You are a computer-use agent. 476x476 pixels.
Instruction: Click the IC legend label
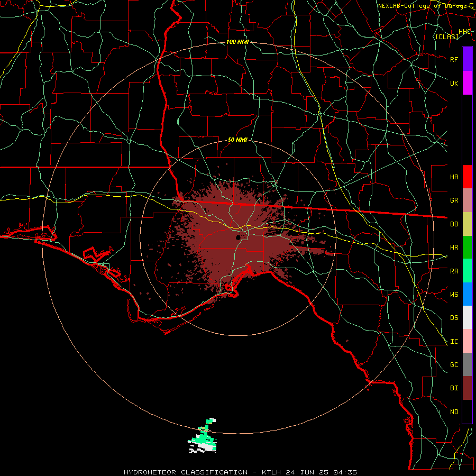[454, 341]
